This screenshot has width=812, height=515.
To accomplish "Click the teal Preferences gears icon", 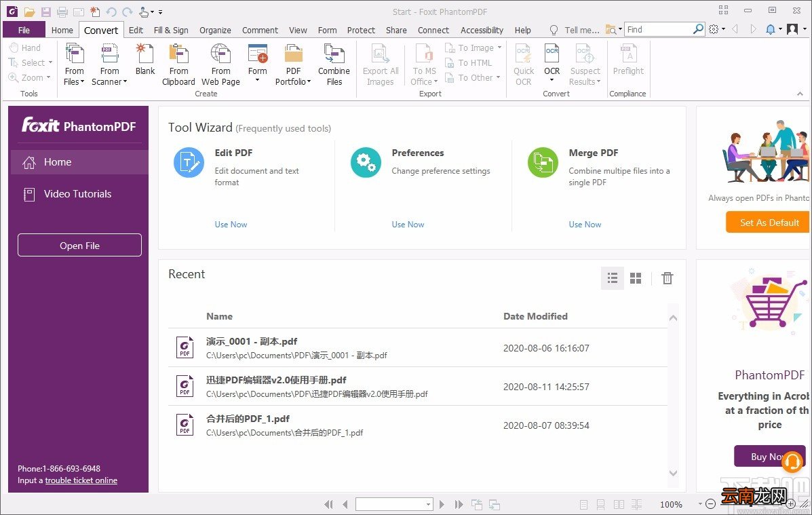I will pos(366,163).
